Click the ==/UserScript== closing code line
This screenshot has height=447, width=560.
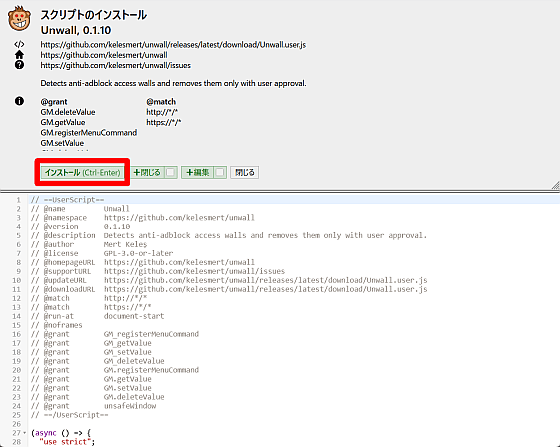pos(70,415)
